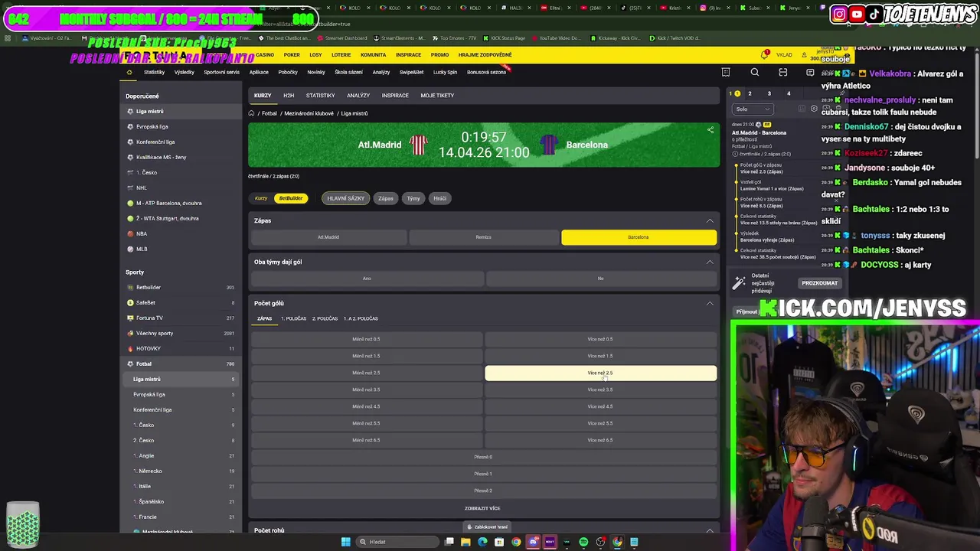Select Ne for both teams to score
Screen dimensions: 980x551
point(600,279)
